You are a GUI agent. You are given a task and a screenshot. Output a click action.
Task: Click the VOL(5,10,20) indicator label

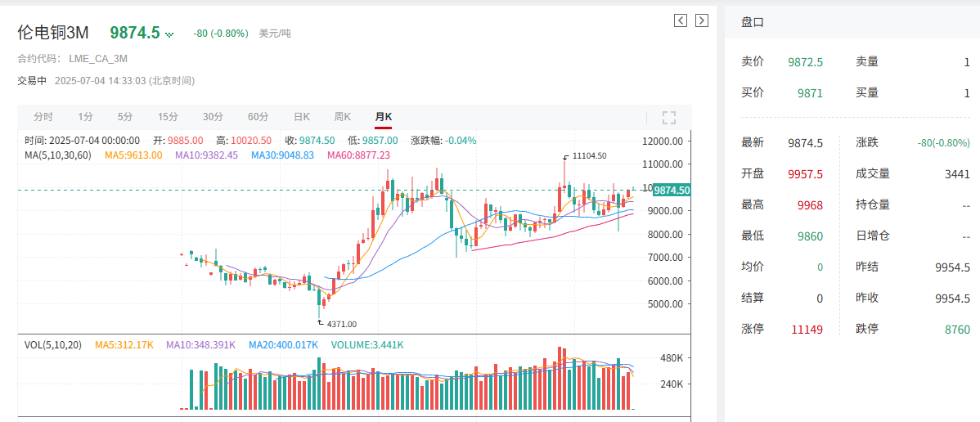coord(53,344)
